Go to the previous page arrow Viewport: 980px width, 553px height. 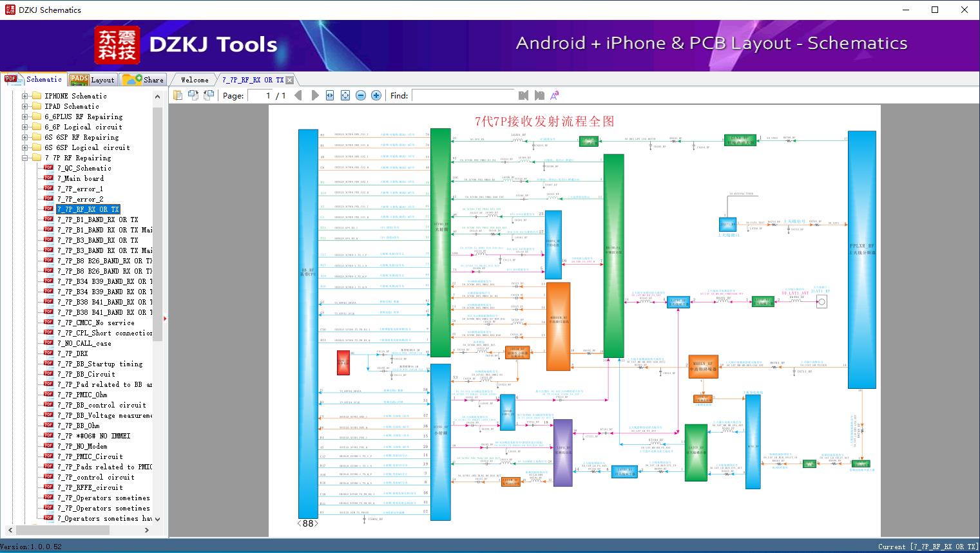(298, 95)
